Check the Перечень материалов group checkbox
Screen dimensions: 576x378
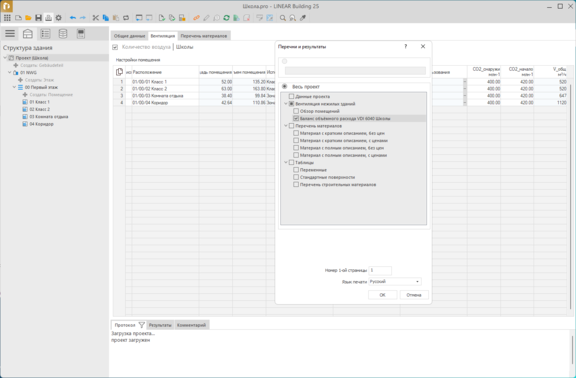pos(291,126)
